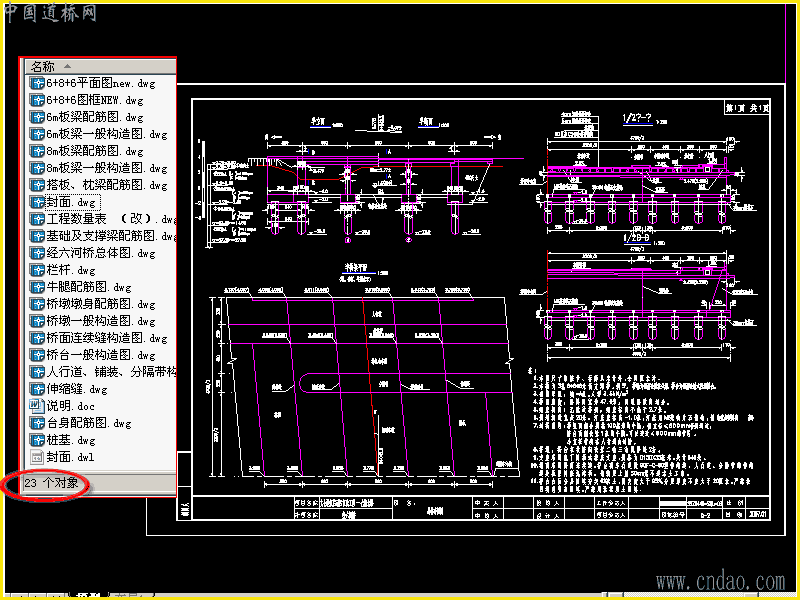Select 桥面连续缝构造图.dwg

click(x=107, y=338)
